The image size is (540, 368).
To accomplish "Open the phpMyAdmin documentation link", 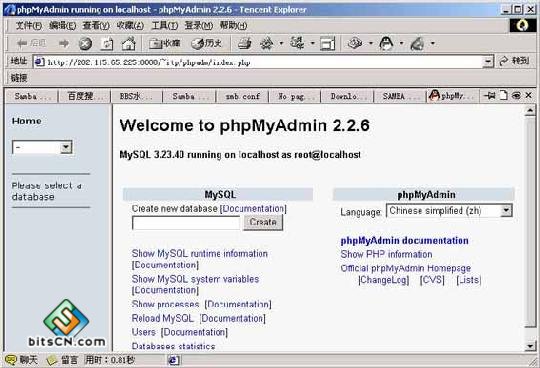I will tap(404, 241).
